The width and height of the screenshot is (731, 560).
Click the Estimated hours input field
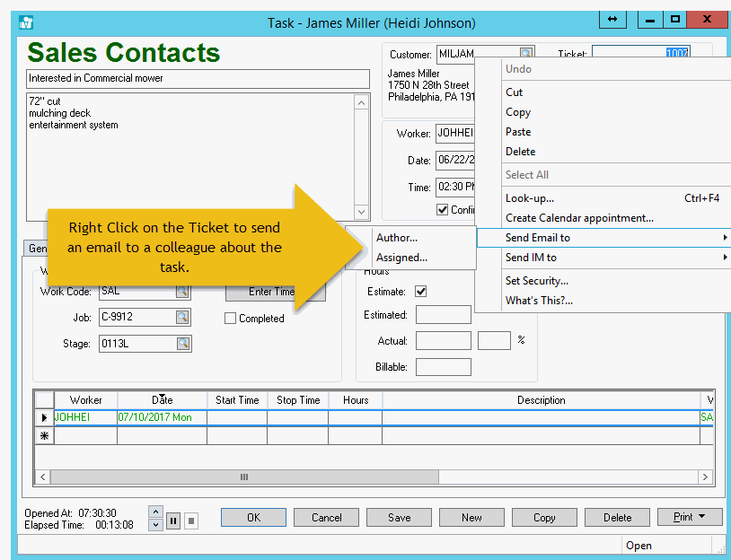point(443,315)
